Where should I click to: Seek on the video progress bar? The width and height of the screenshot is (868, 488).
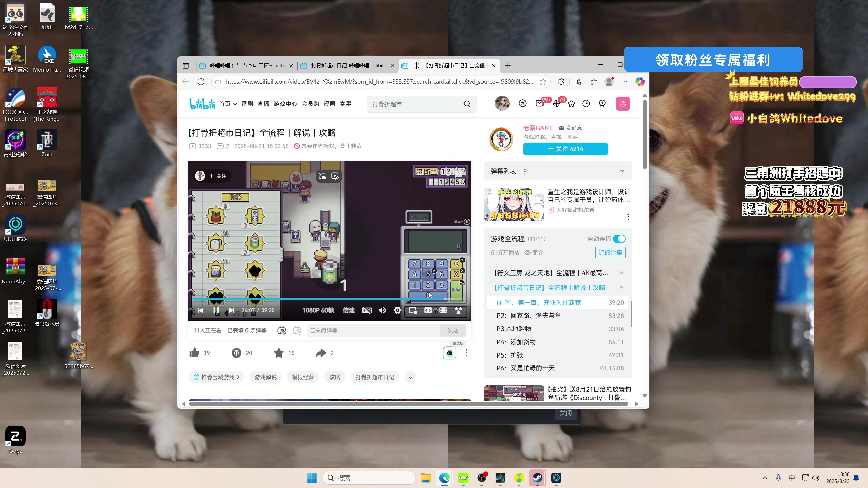[x=329, y=299]
